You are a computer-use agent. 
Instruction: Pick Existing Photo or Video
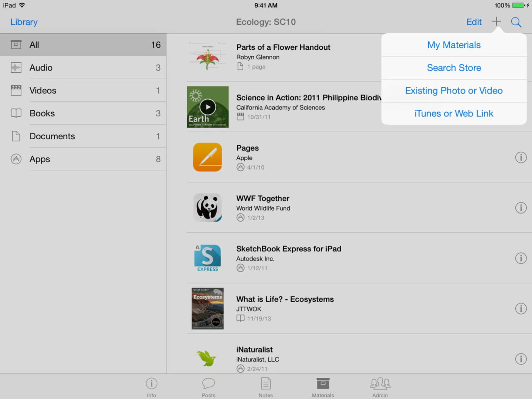point(454,91)
